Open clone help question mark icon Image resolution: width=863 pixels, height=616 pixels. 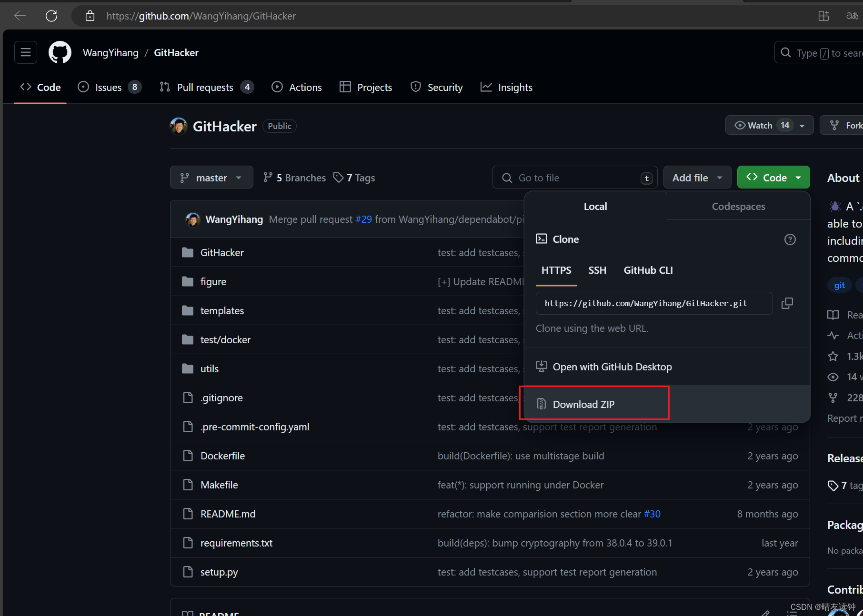[790, 239]
